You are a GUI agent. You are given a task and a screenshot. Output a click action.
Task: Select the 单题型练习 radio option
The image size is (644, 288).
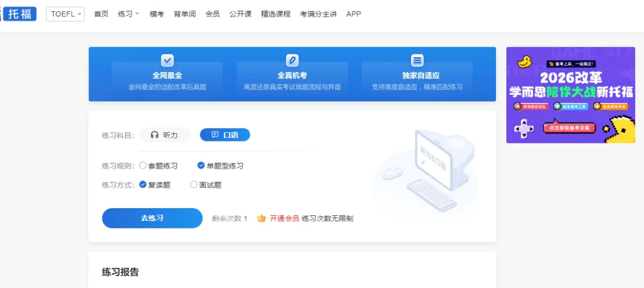(221, 166)
